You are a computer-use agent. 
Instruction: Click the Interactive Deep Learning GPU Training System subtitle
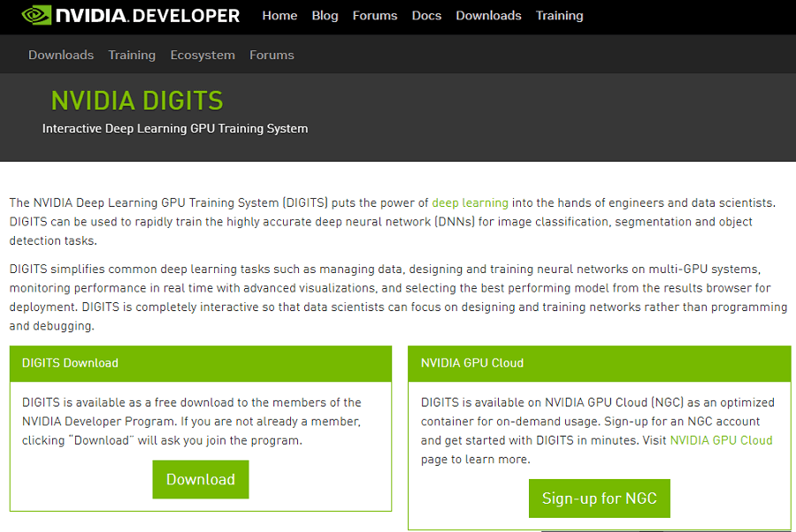pyautogui.click(x=175, y=129)
